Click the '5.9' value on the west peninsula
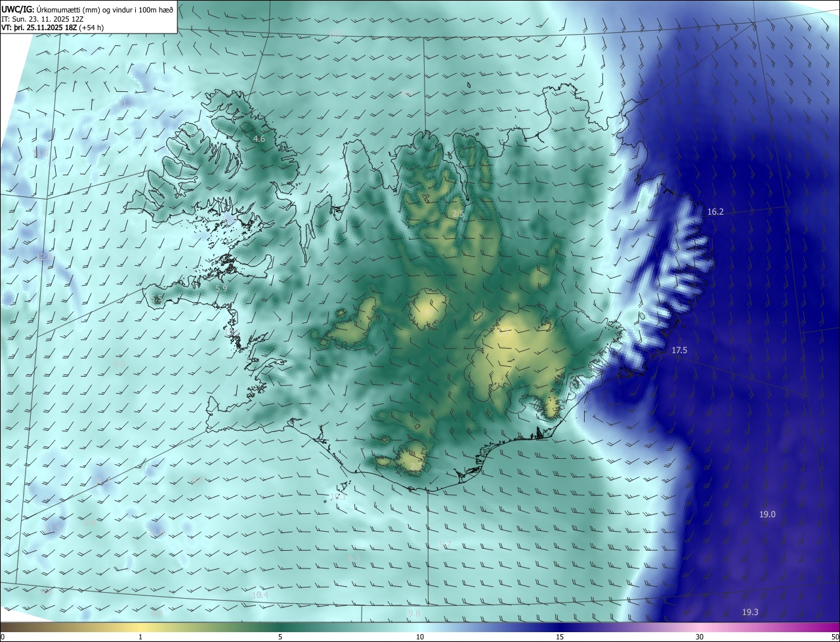 tap(221, 288)
